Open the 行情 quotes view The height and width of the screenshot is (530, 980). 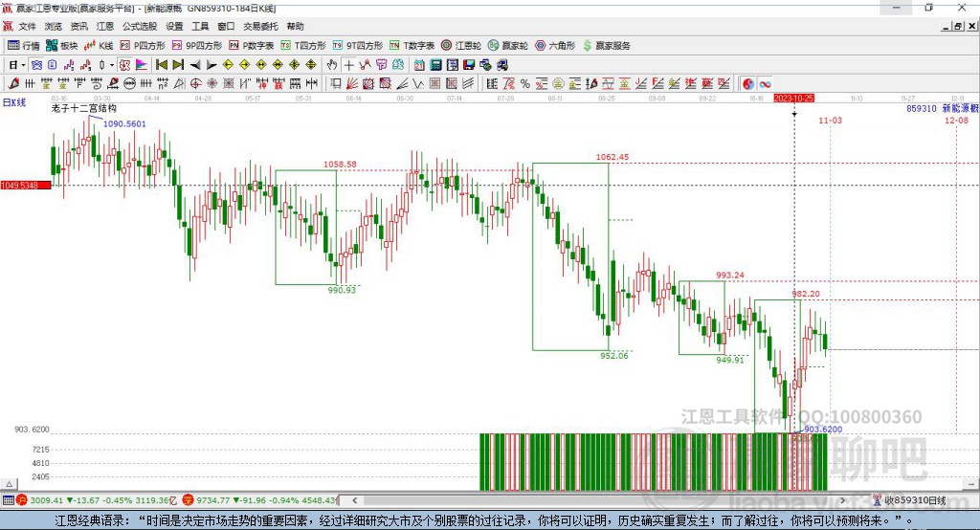[24, 46]
